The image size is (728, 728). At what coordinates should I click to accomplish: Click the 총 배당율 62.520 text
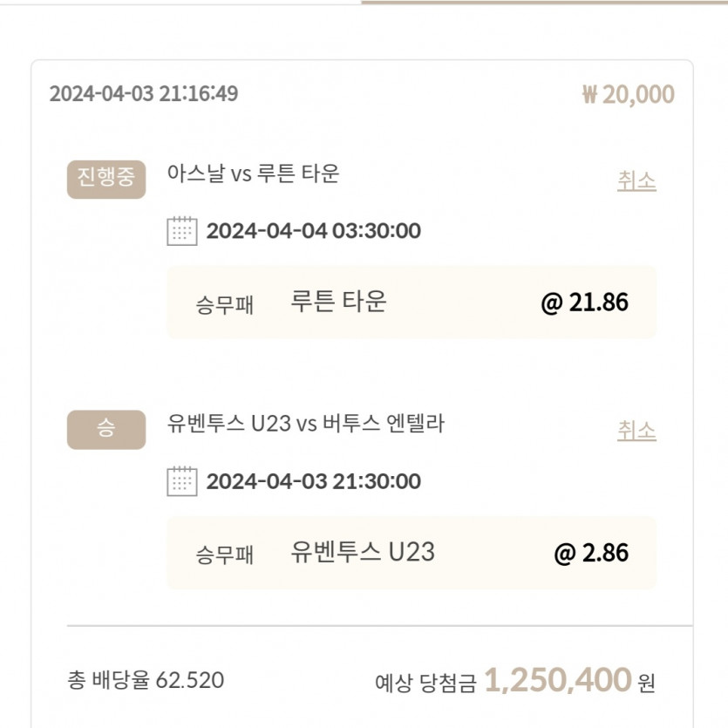click(146, 680)
